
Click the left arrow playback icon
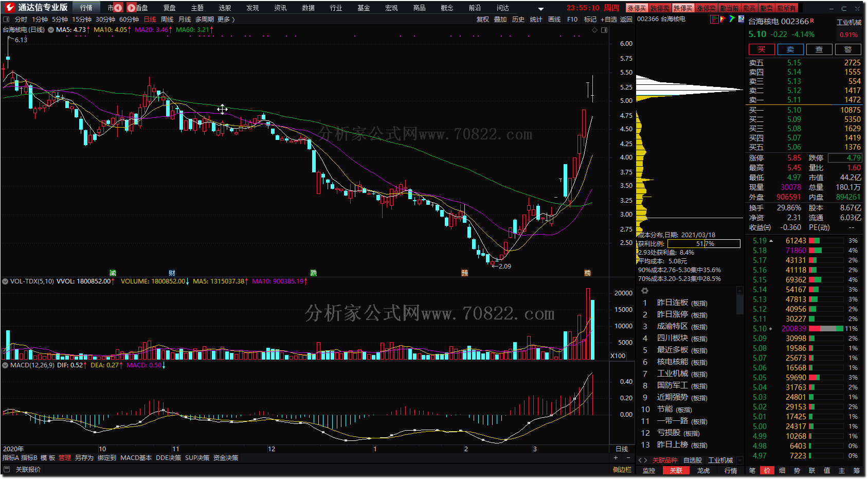[x=118, y=8]
